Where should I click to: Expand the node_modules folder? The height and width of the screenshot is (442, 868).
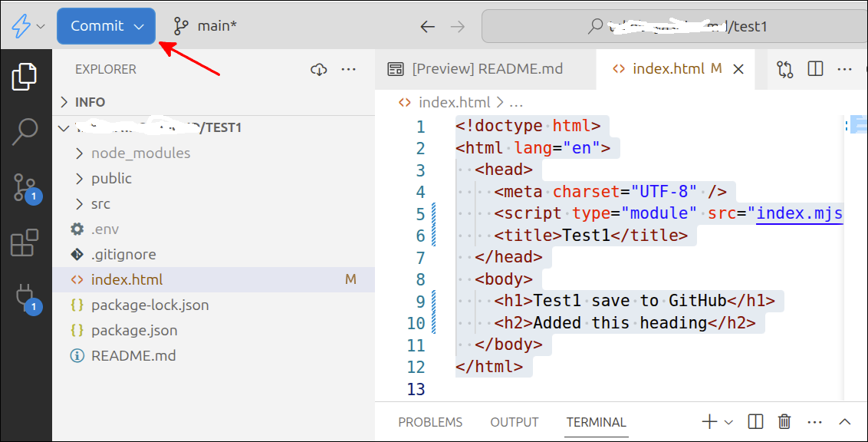tap(140, 153)
